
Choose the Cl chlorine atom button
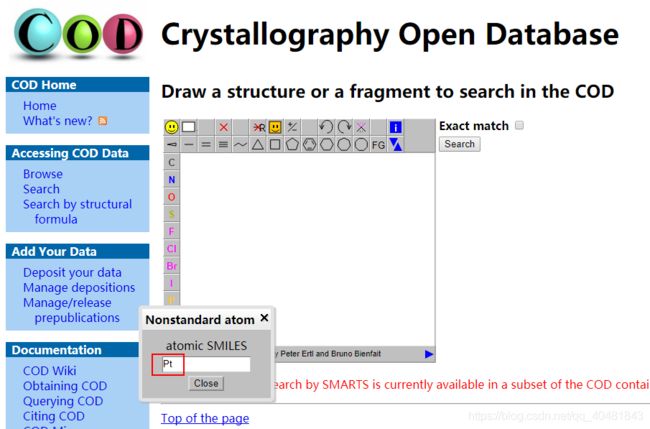point(172,249)
